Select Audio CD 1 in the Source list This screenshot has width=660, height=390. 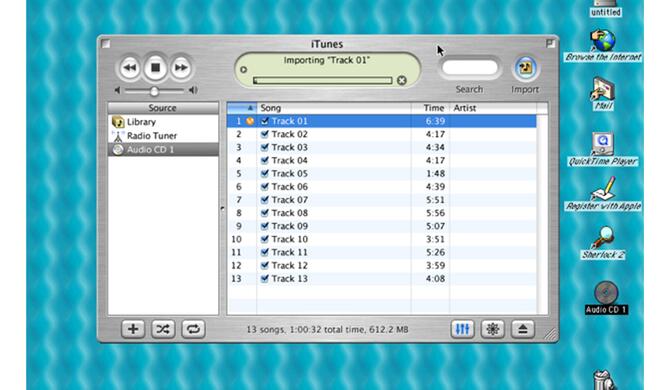click(163, 149)
